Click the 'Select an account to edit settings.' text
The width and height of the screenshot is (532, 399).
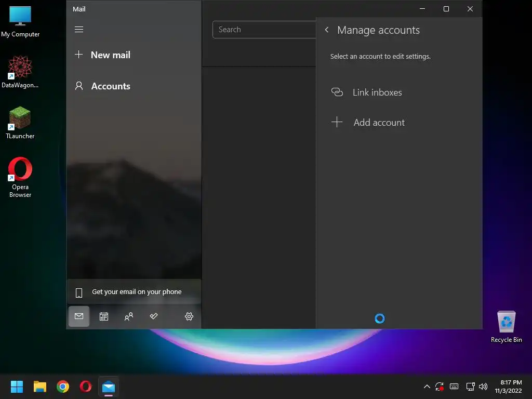(x=380, y=56)
